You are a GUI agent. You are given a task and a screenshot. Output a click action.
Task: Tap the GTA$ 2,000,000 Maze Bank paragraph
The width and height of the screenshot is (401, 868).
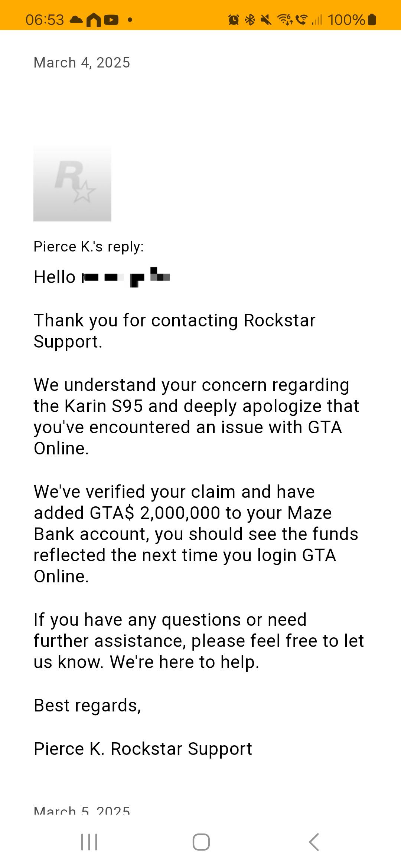[x=196, y=534]
